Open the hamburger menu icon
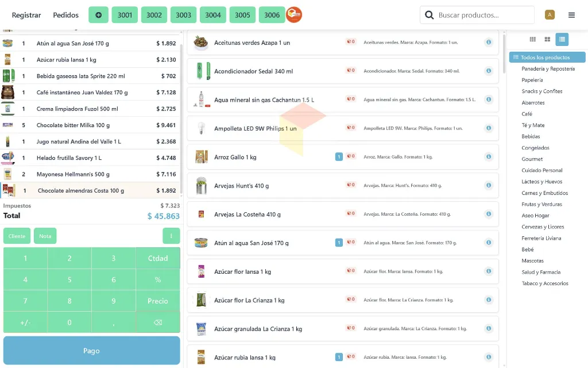The height and width of the screenshot is (368, 588). click(571, 15)
